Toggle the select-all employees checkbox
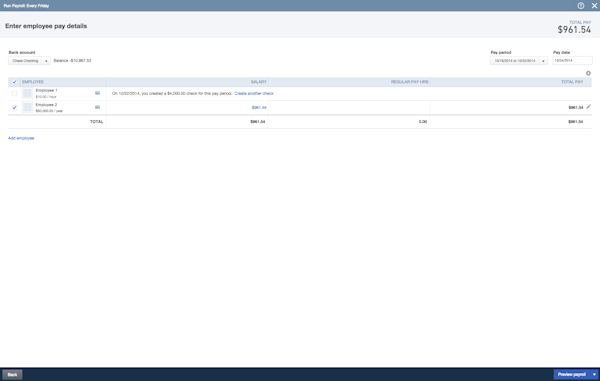The width and height of the screenshot is (600, 381). pyautogui.click(x=14, y=82)
